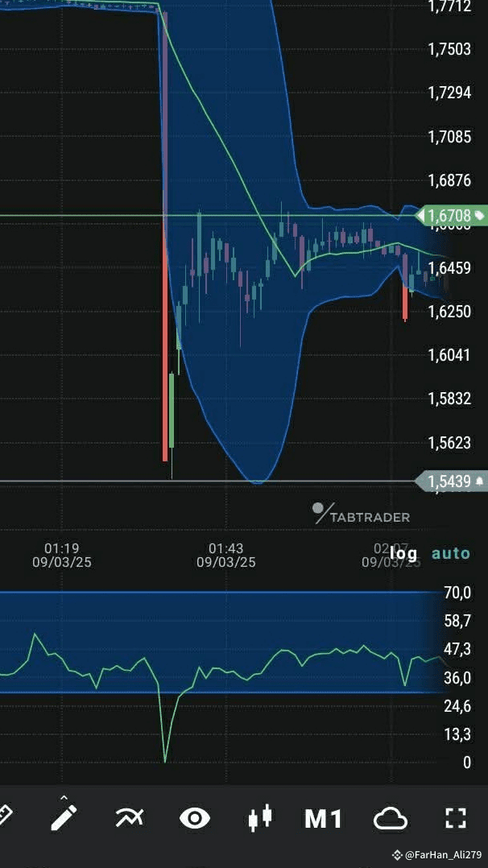
Task: Click the 1,7712 price axis value
Action: pyautogui.click(x=449, y=6)
